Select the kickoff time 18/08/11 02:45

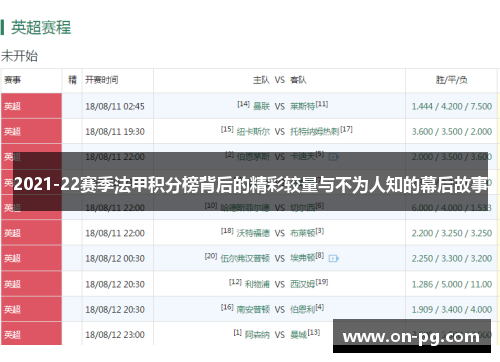coord(115,106)
